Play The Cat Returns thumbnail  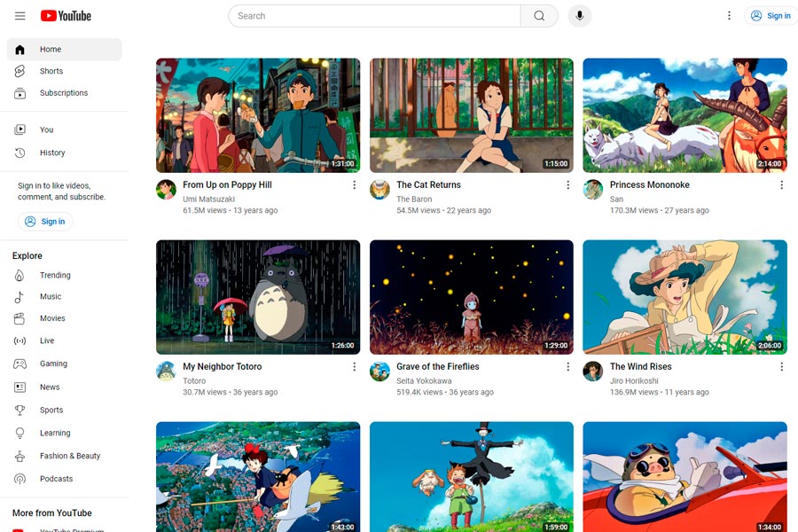[x=472, y=115]
